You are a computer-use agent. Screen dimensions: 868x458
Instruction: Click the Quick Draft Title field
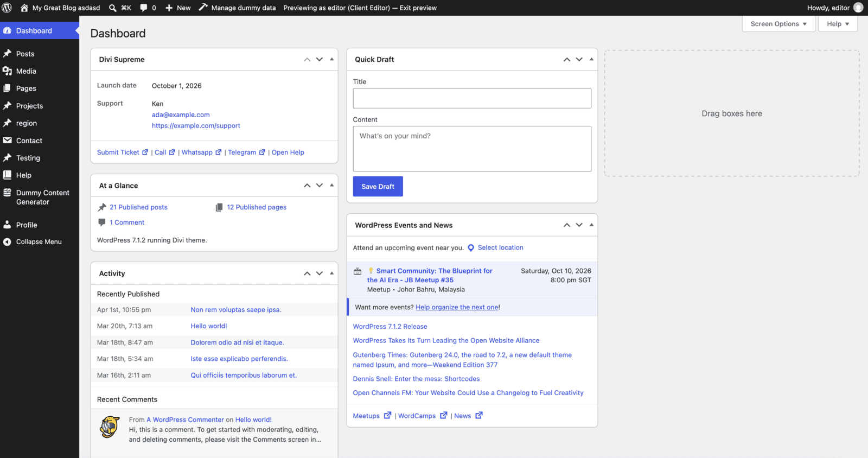[x=472, y=98]
